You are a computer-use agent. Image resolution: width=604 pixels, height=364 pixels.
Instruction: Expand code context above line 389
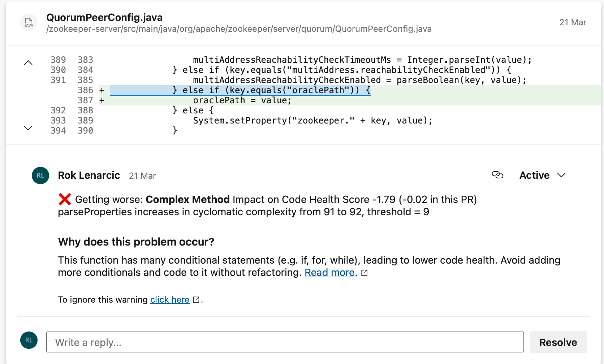pos(28,63)
